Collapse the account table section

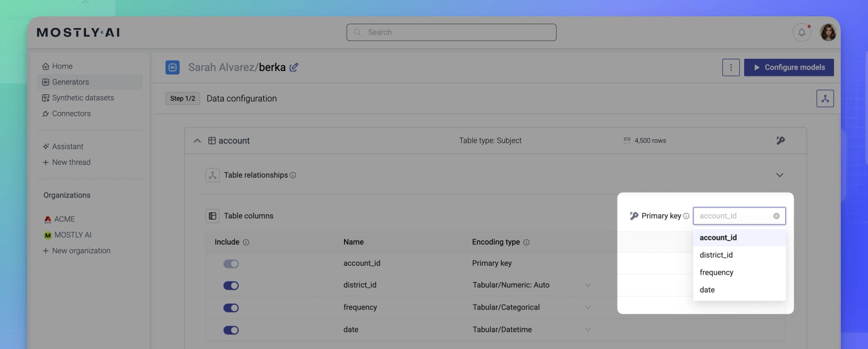197,141
